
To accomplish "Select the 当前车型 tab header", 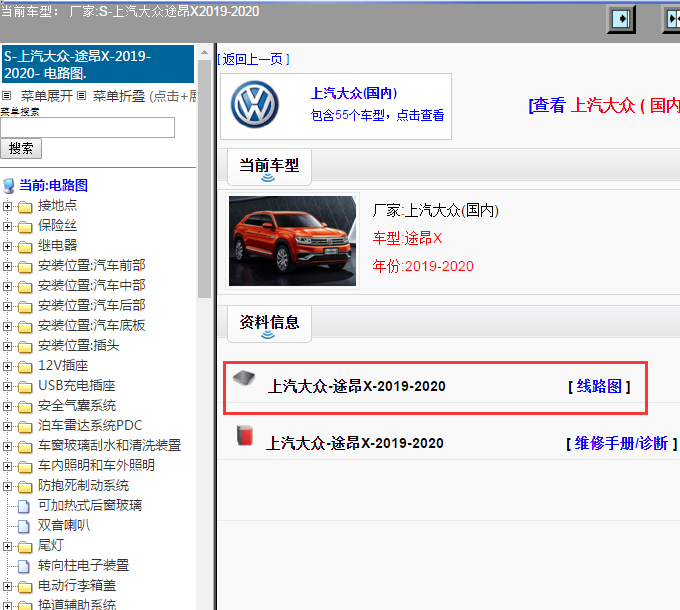I will pyautogui.click(x=269, y=167).
